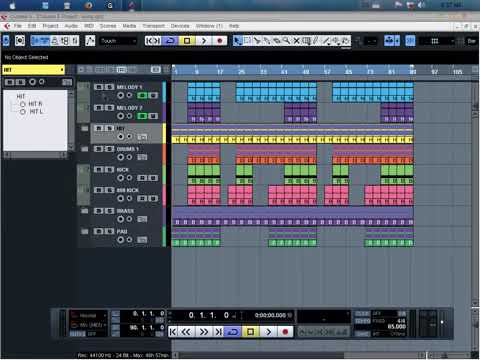Image resolution: width=480 pixels, height=360 pixels.
Task: Click the OS volume speaker tray icon
Action: (x=421, y=5)
